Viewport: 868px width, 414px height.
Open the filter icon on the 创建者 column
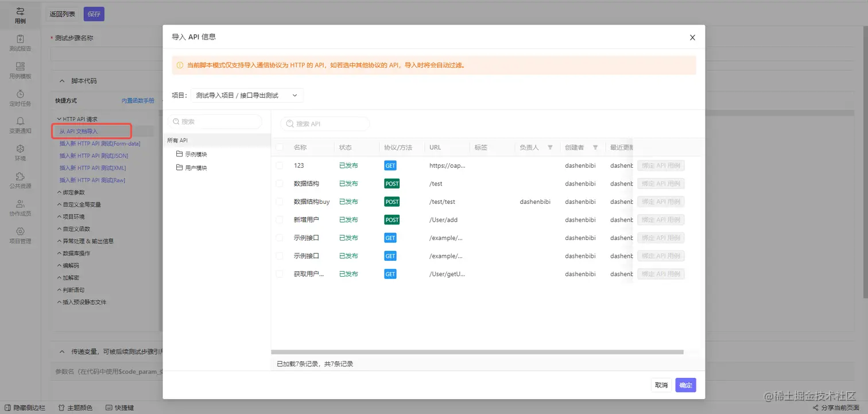[595, 148]
